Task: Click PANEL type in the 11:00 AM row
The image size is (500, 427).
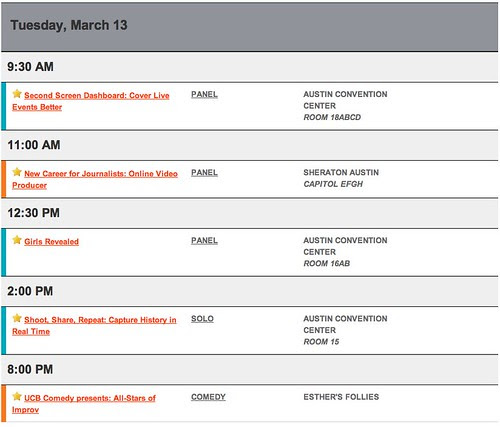Action: (x=204, y=173)
